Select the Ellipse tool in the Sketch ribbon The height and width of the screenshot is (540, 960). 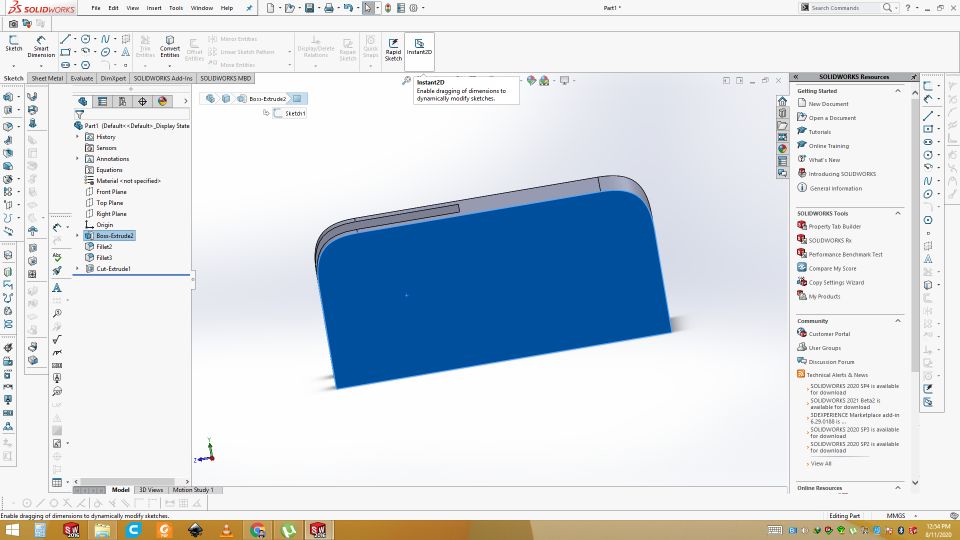[105, 52]
